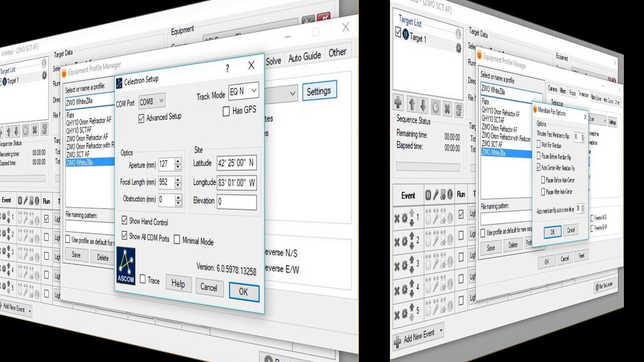Viewport: 644px width, 362px height.
Task: Click Target List warning icon, Meridian Flip screenshot
Action: pos(458,34)
